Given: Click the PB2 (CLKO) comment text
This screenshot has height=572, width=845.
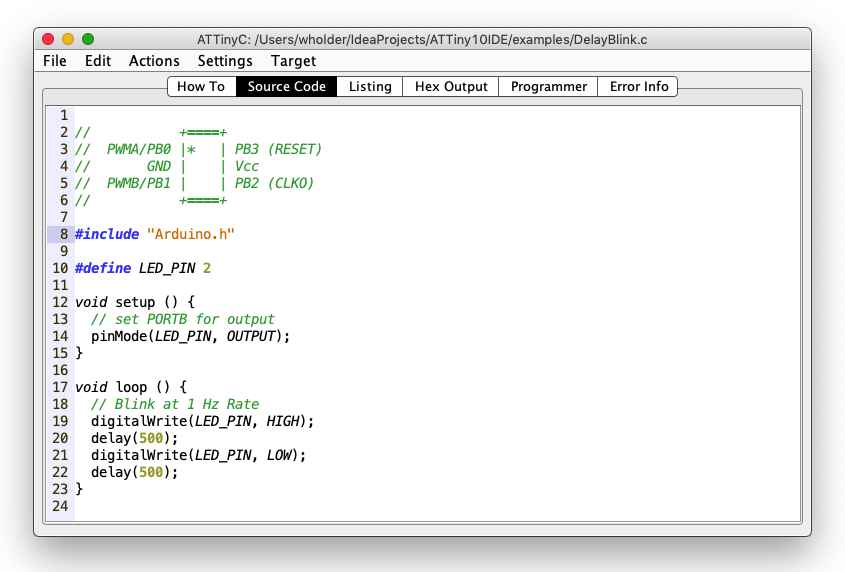Looking at the screenshot, I should coord(274,183).
